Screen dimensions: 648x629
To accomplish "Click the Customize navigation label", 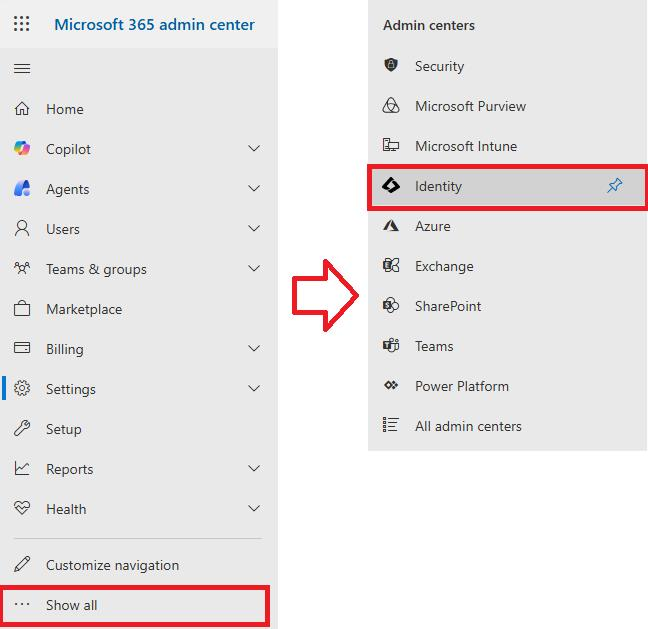I will click(x=112, y=565).
